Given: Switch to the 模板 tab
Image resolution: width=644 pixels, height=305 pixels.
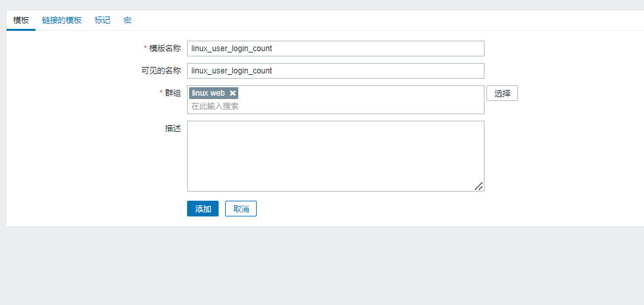Looking at the screenshot, I should (x=21, y=20).
